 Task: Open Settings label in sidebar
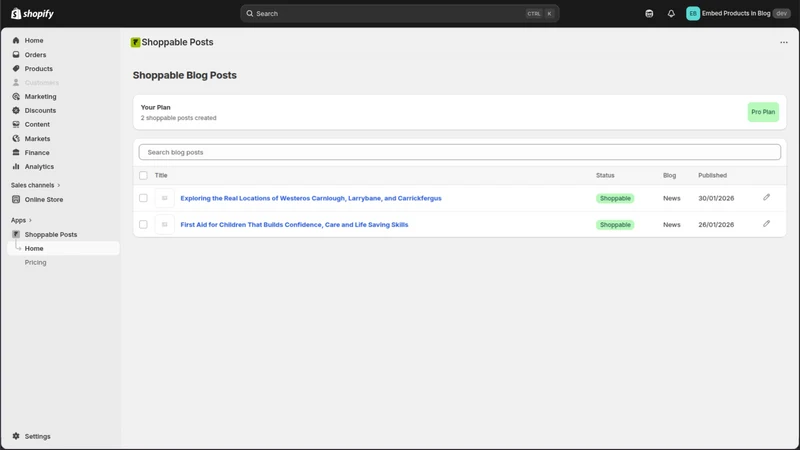point(37,436)
